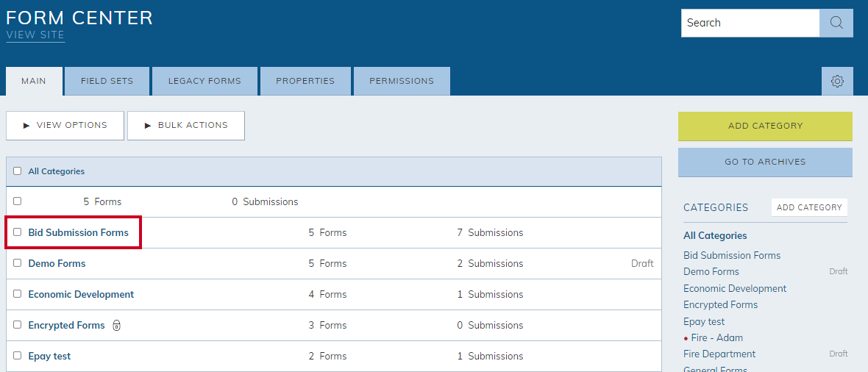Click Go To Archives button
The width and height of the screenshot is (868, 372).
pos(765,162)
